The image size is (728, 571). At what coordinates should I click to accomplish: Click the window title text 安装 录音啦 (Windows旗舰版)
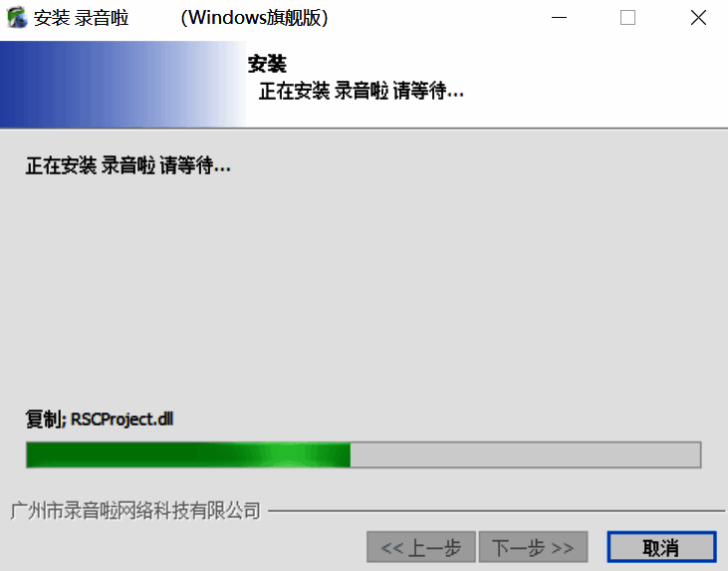[181, 18]
